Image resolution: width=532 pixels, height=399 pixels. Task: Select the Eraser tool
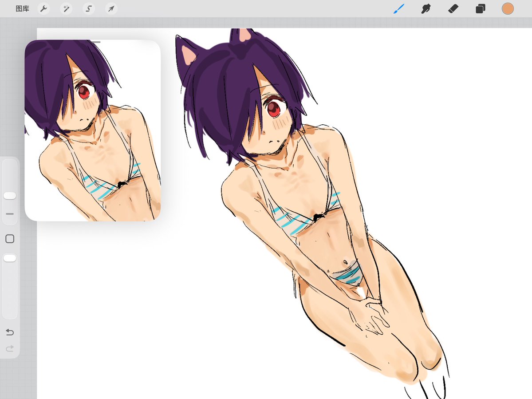pos(453,9)
